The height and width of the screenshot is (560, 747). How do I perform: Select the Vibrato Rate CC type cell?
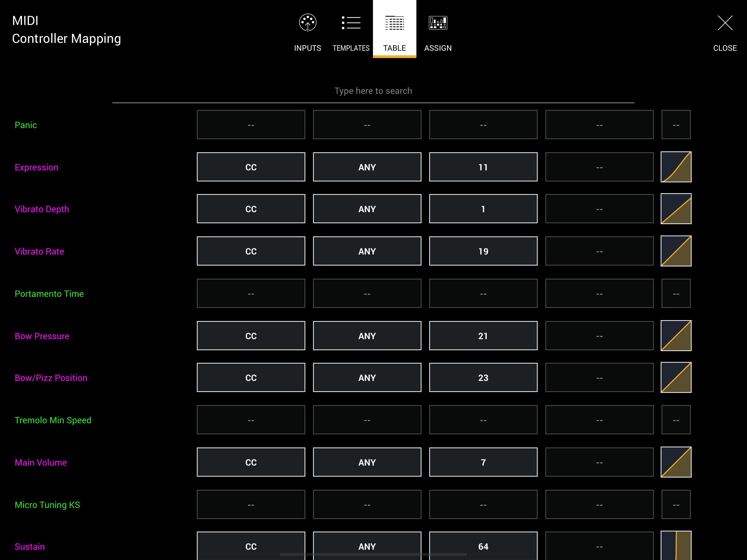(251, 251)
